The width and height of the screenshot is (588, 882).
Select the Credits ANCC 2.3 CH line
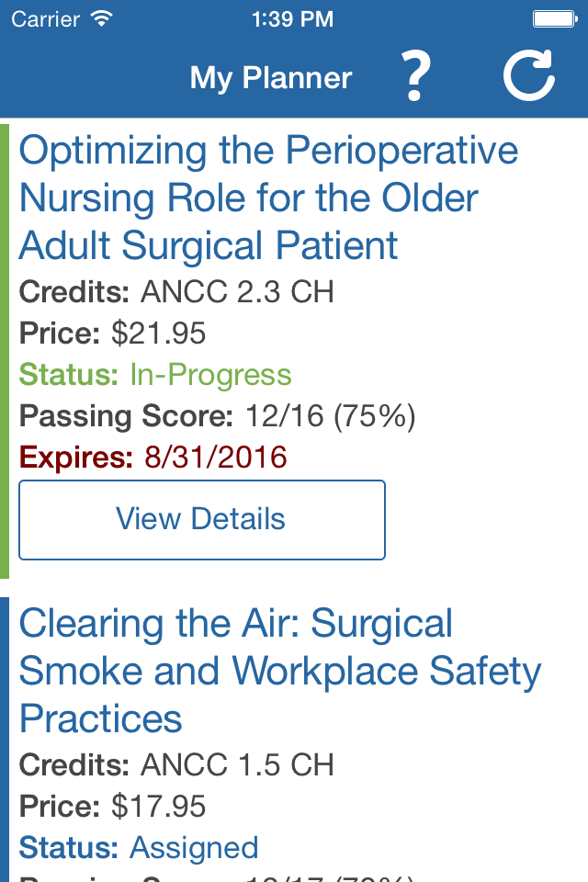(x=176, y=292)
